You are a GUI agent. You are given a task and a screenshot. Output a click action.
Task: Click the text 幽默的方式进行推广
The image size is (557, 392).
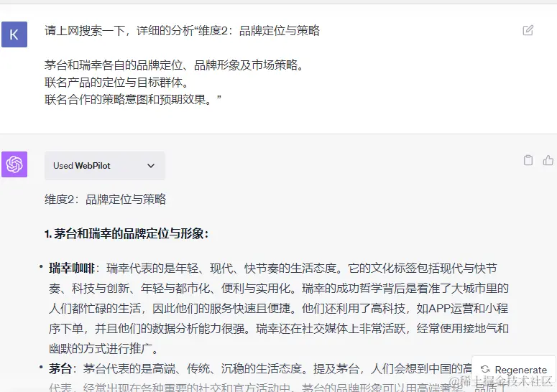103,349
